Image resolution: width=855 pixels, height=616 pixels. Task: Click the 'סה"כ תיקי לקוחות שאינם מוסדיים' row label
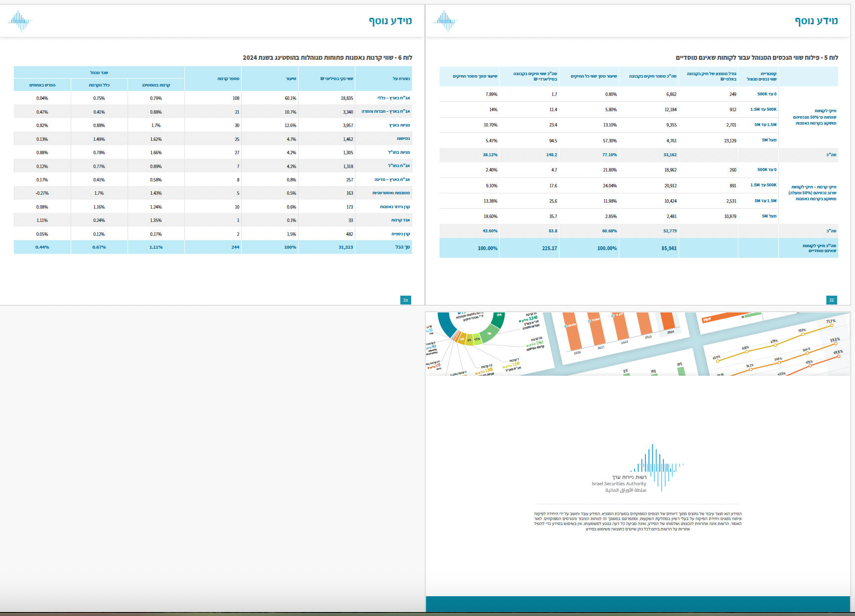[x=819, y=248]
